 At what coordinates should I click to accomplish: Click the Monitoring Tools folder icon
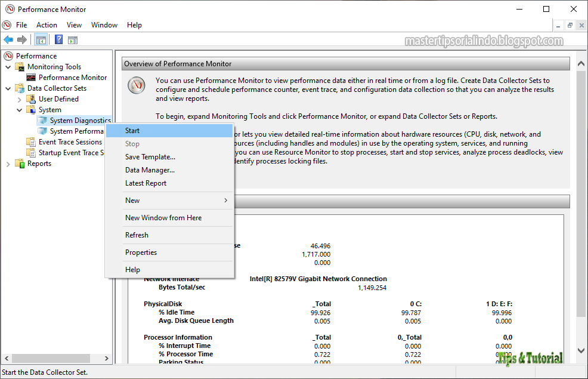(x=20, y=66)
